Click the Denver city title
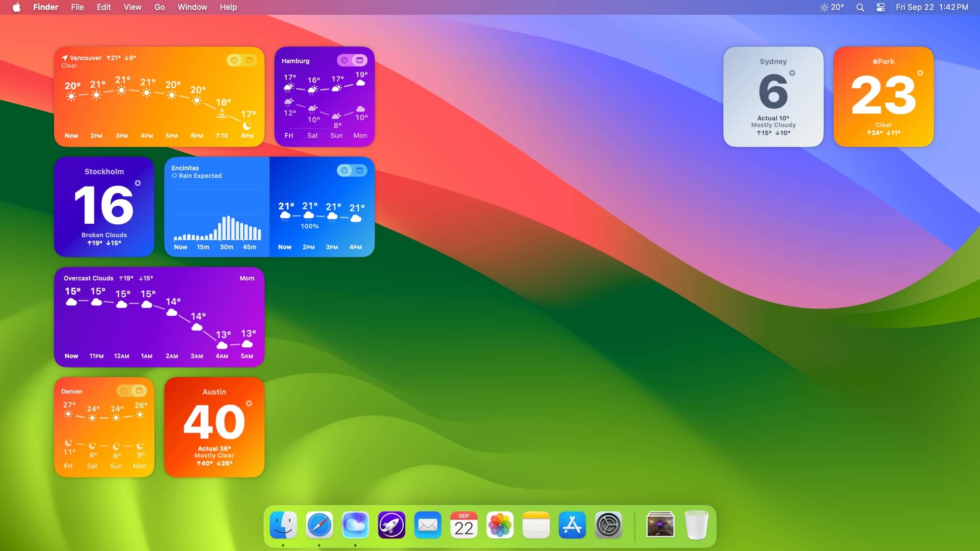Image resolution: width=980 pixels, height=551 pixels. pos(72,391)
